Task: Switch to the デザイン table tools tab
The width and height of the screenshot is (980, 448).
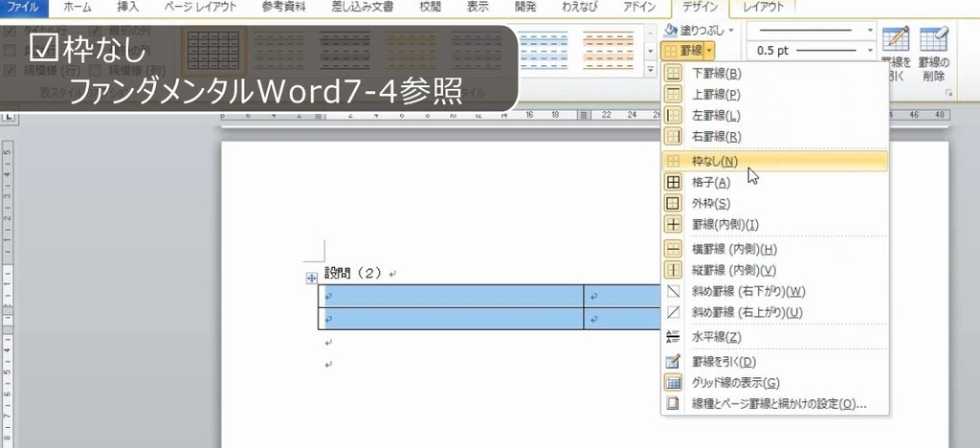Action: click(x=702, y=8)
